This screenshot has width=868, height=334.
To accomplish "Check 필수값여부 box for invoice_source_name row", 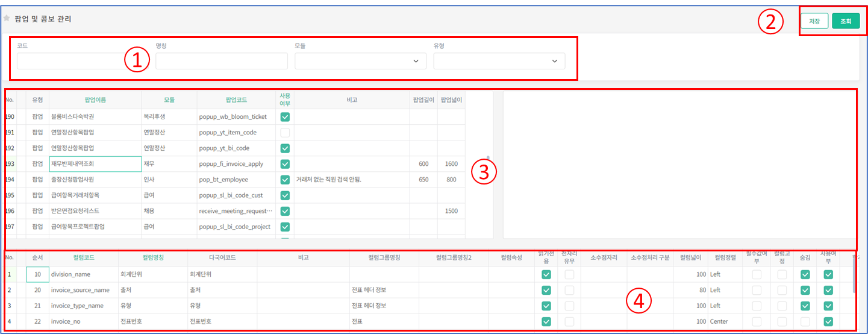I will coord(756,290).
